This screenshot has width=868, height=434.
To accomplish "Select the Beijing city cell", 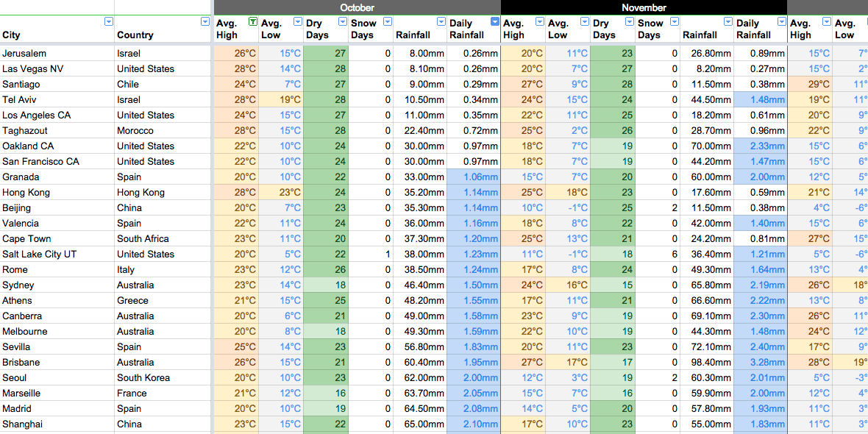I will 57,208.
